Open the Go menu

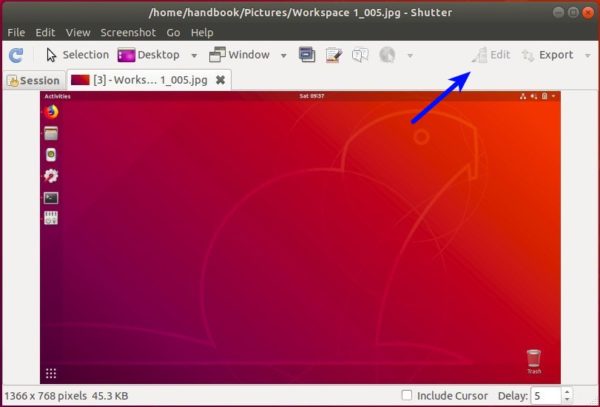174,33
